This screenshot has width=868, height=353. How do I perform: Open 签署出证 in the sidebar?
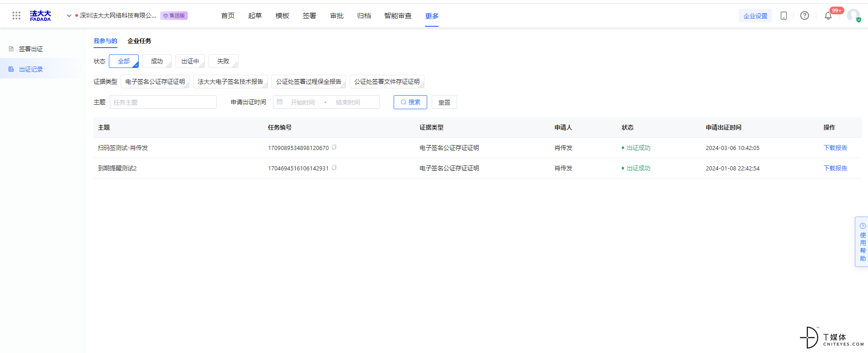[x=31, y=49]
